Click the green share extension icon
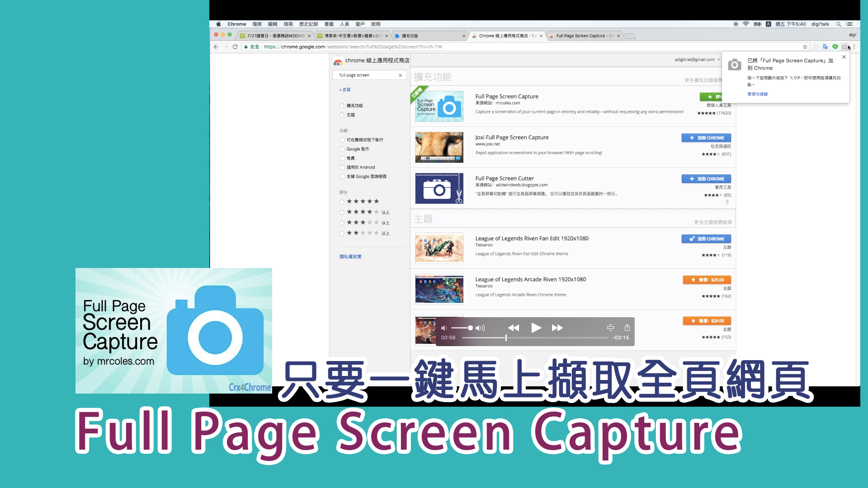The width and height of the screenshot is (868, 488). point(835,47)
